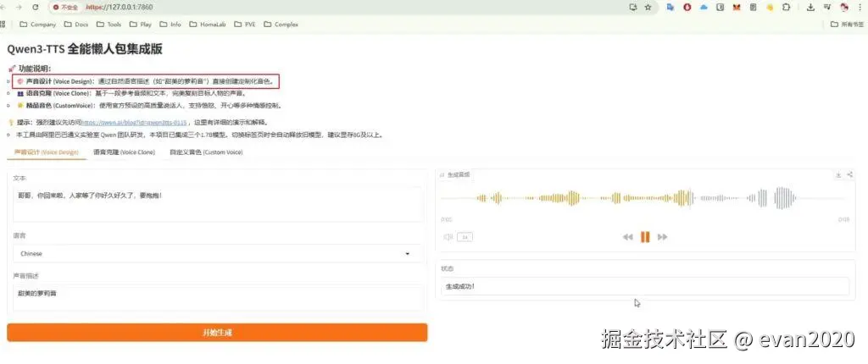Screen dimensions: 868x364
Task: Open the media control icon
Action: coord(827,7)
